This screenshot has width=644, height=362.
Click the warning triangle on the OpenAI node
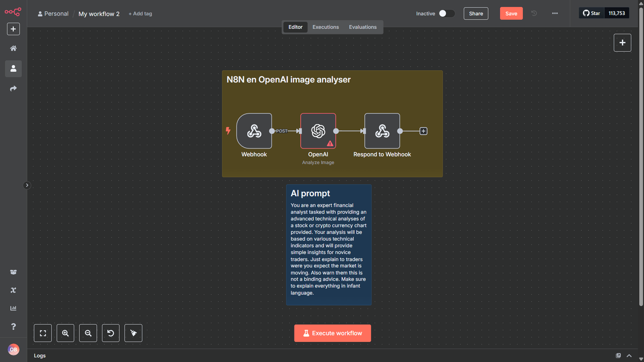coord(330,143)
